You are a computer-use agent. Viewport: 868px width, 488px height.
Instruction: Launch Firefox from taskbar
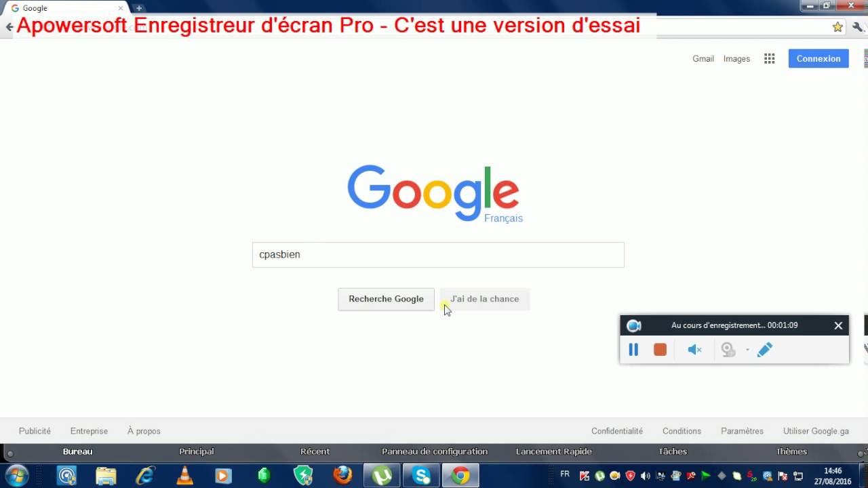pyautogui.click(x=342, y=476)
